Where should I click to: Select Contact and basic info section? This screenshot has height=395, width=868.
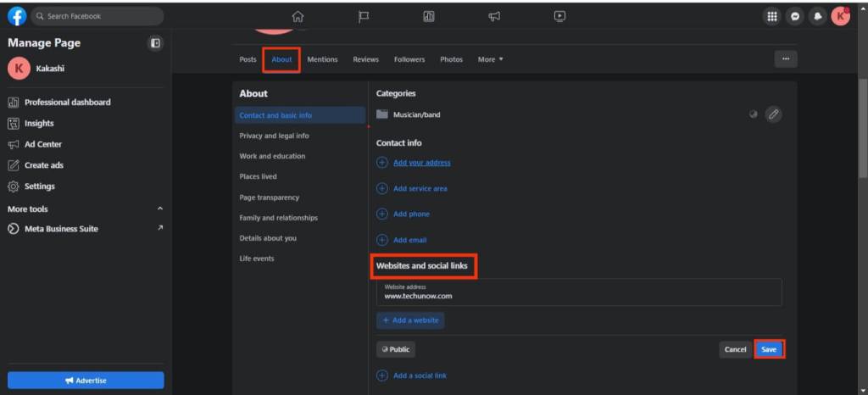tap(299, 115)
